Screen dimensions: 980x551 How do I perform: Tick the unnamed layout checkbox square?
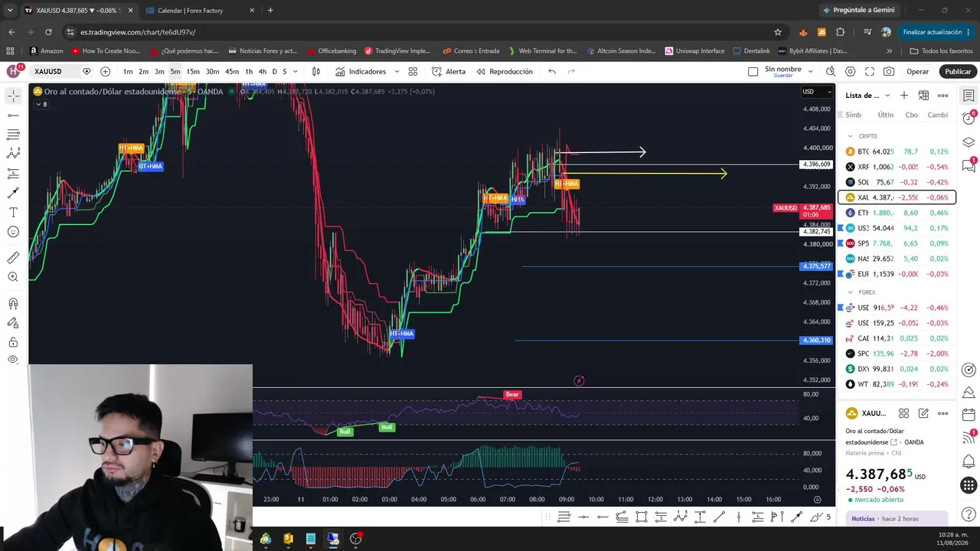click(x=753, y=71)
